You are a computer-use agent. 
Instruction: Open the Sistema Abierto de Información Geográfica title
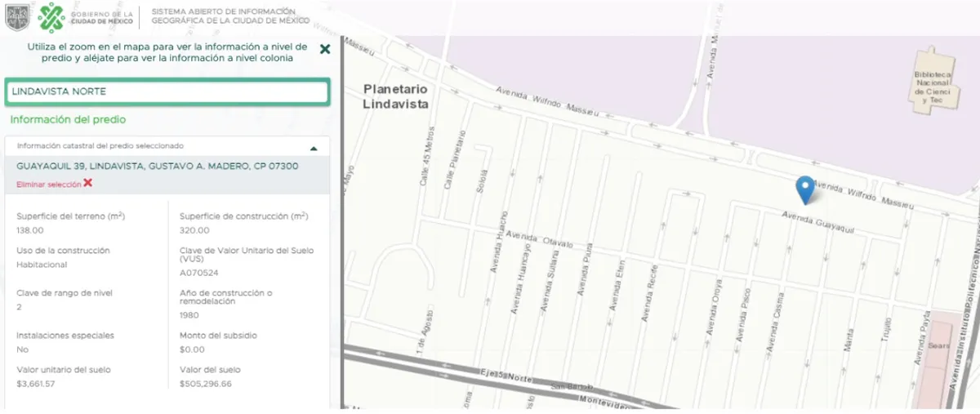click(x=231, y=16)
